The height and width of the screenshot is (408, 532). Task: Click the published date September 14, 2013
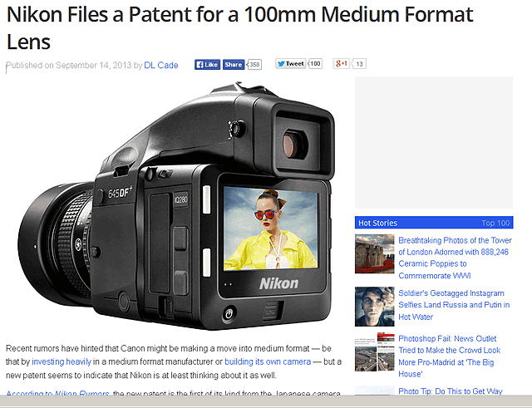[93, 65]
